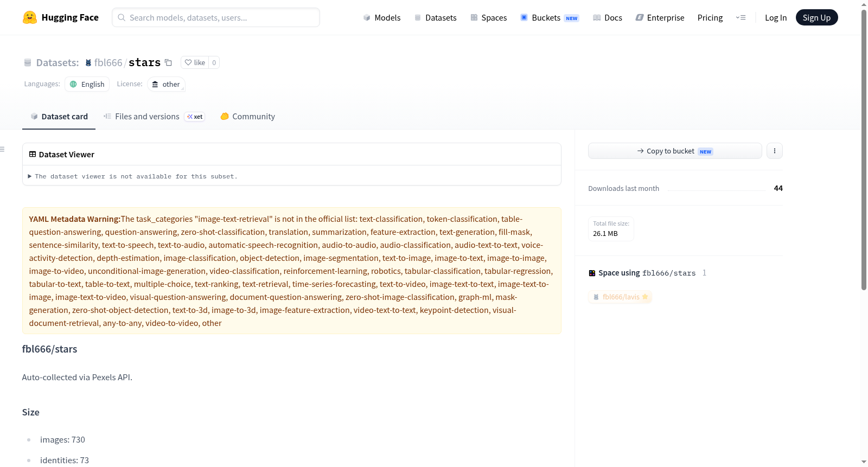Click the Files and versions list icon
Image resolution: width=868 pixels, height=467 pixels.
[107, 116]
